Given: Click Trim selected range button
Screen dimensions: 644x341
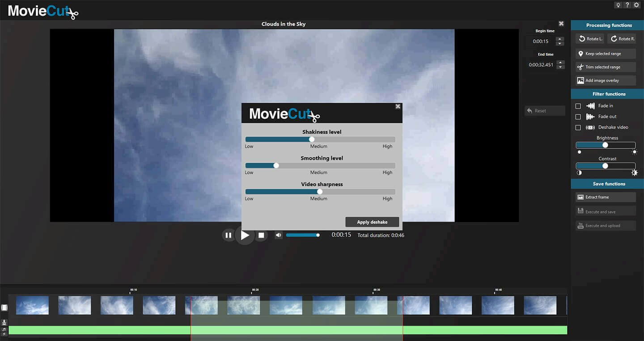Looking at the screenshot, I should click(x=606, y=67).
